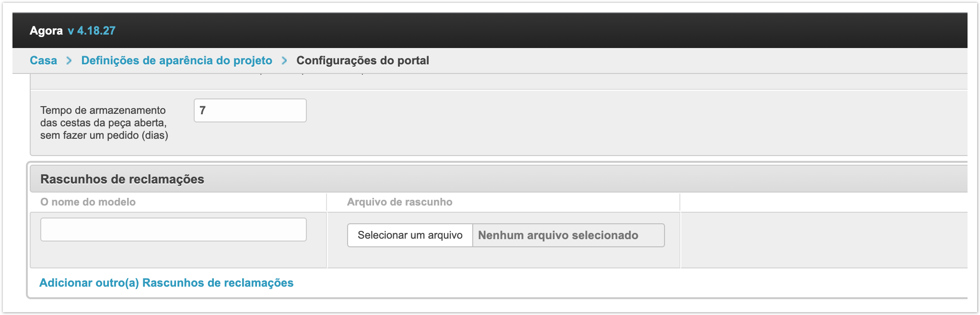This screenshot has width=980, height=315.
Task: Click the v 4.18.27 version label
Action: (x=92, y=31)
